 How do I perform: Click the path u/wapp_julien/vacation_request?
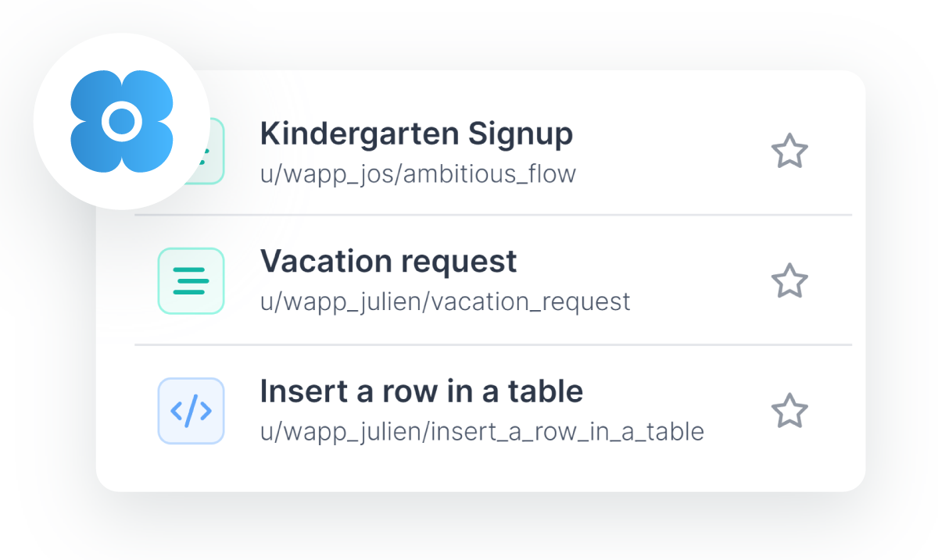click(x=446, y=301)
